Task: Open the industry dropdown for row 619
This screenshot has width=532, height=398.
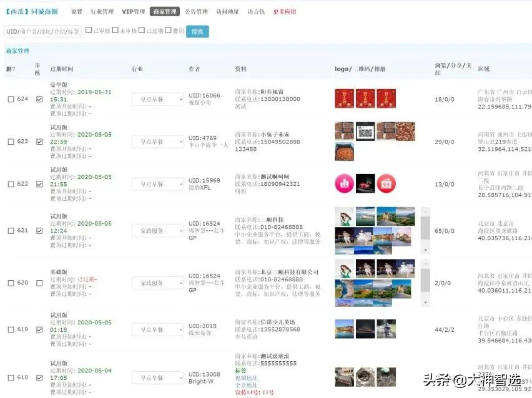Action: coord(157,329)
